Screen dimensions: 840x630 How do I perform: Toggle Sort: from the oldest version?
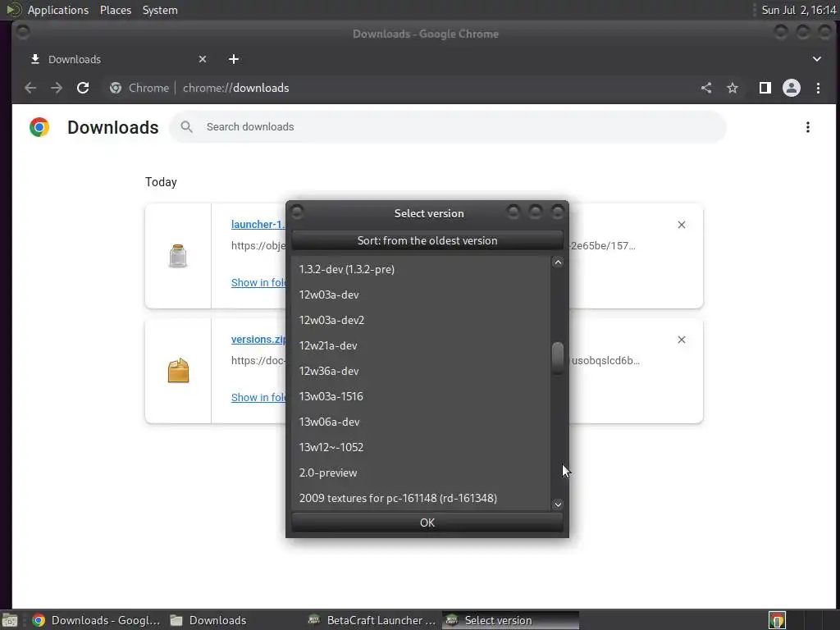tap(427, 240)
